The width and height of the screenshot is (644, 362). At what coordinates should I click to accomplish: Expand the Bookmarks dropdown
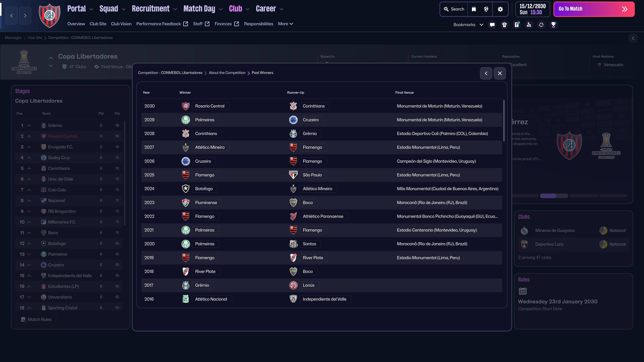[468, 25]
